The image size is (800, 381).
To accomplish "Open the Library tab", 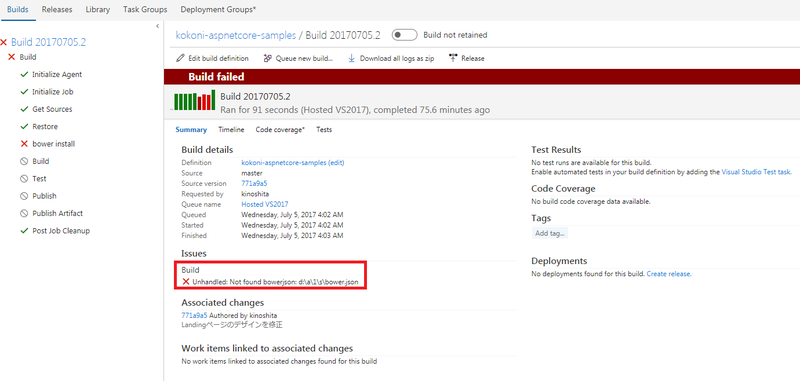I will (98, 10).
